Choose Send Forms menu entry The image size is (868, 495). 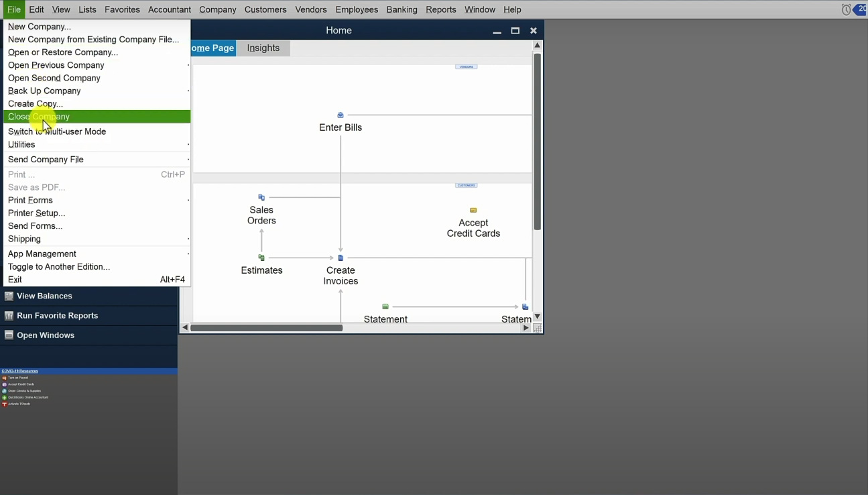click(x=97, y=226)
